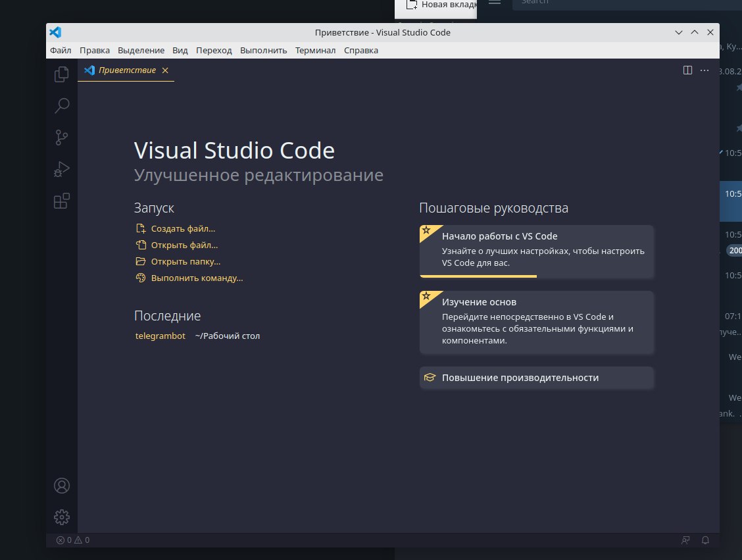The height and width of the screenshot is (560, 742).
Task: Open the Повышение производительности walkthrough
Action: point(537,378)
